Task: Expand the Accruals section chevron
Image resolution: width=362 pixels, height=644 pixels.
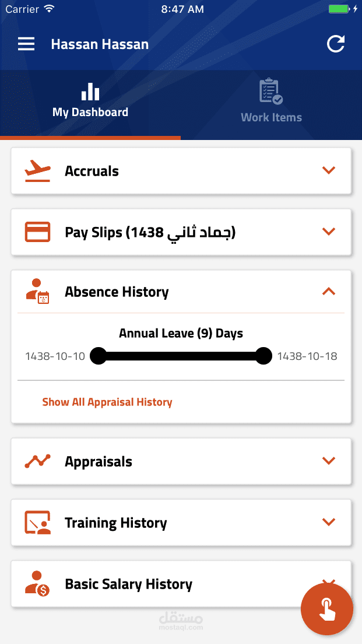Action: point(329,170)
